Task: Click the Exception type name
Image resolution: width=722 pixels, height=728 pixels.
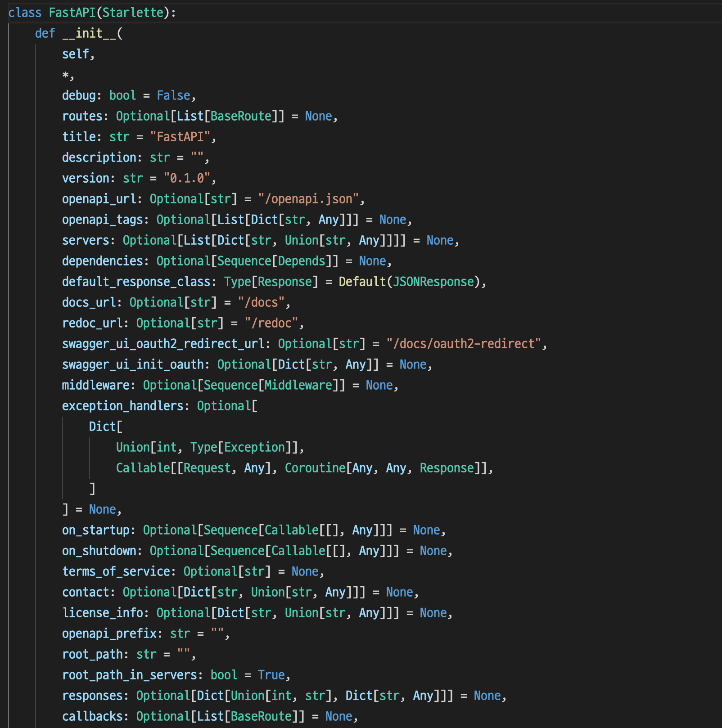Action: coord(254,447)
